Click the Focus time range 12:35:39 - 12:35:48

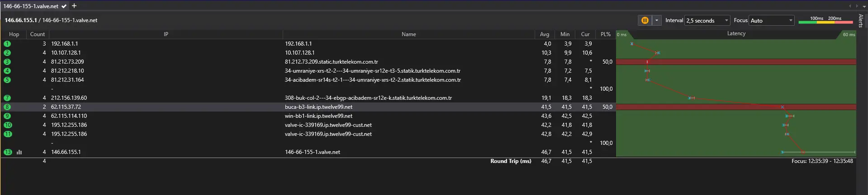tap(822, 161)
